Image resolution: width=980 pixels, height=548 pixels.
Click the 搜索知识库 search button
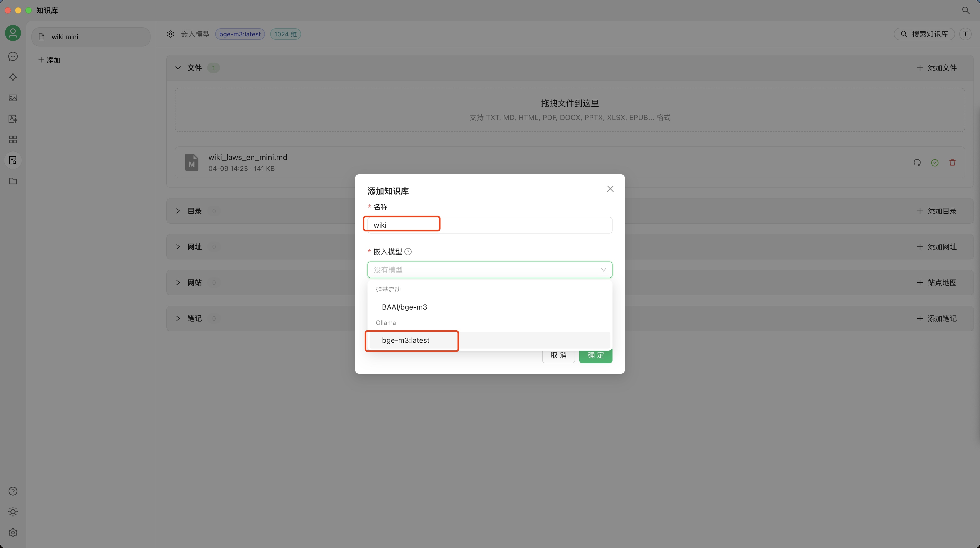point(924,34)
